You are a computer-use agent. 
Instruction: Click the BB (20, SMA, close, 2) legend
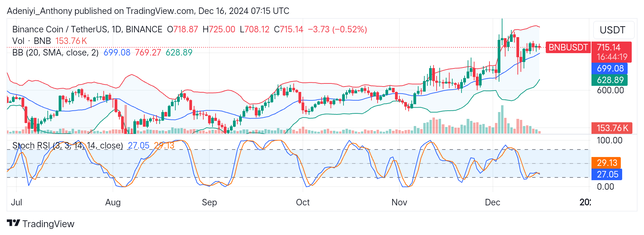pyautogui.click(x=55, y=52)
